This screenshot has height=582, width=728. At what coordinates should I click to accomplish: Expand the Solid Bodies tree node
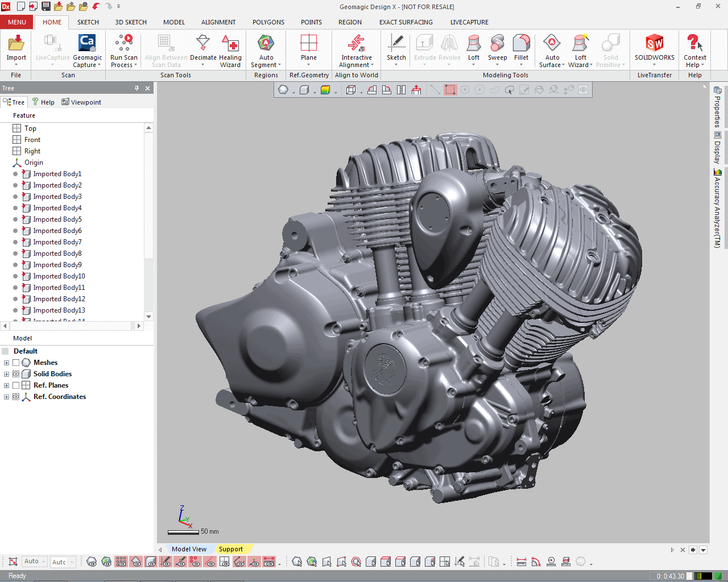coord(6,374)
